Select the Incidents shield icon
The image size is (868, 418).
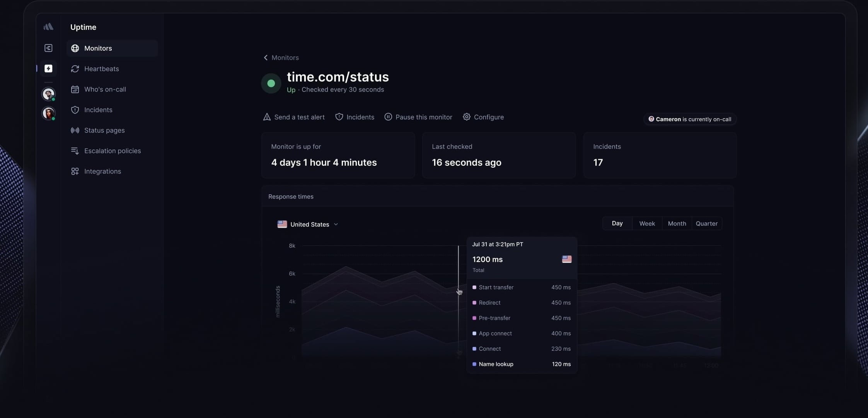pos(75,110)
